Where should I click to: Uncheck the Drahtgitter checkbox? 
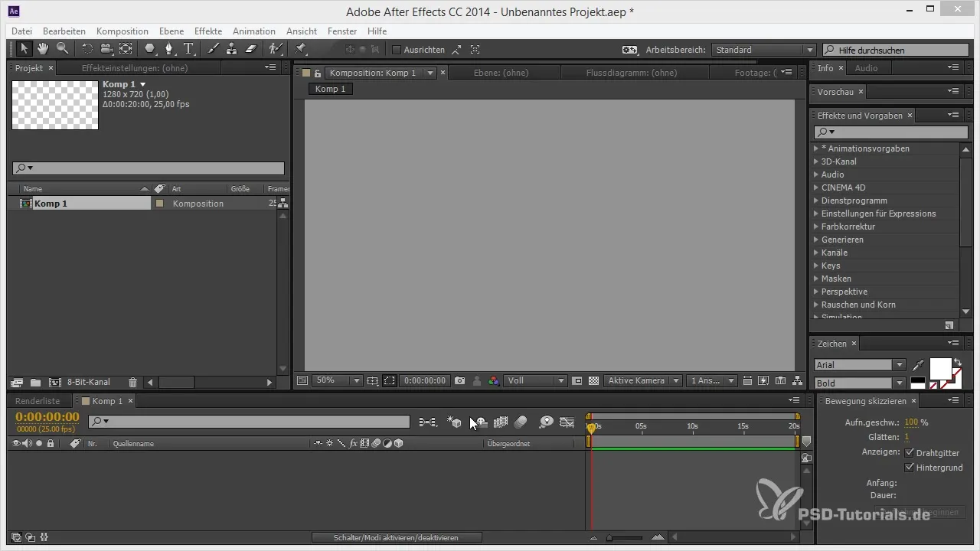click(910, 453)
